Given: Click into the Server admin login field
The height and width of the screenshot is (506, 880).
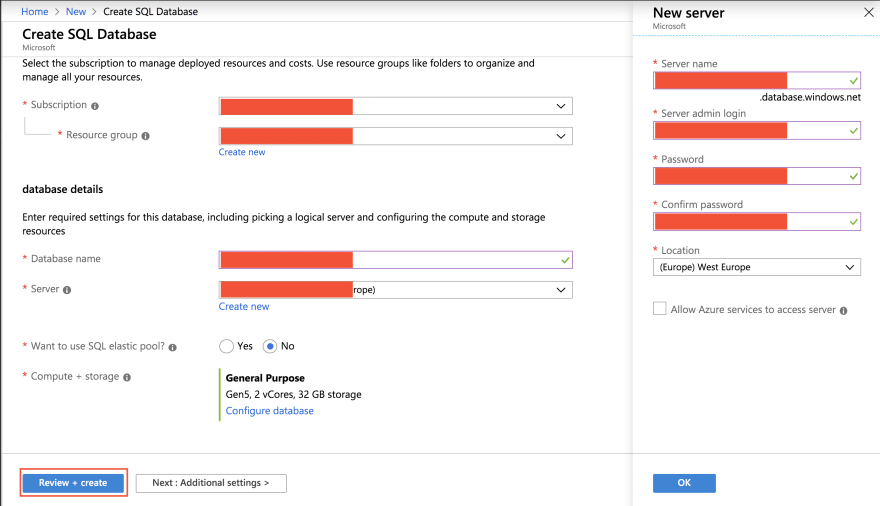Looking at the screenshot, I should (x=757, y=130).
